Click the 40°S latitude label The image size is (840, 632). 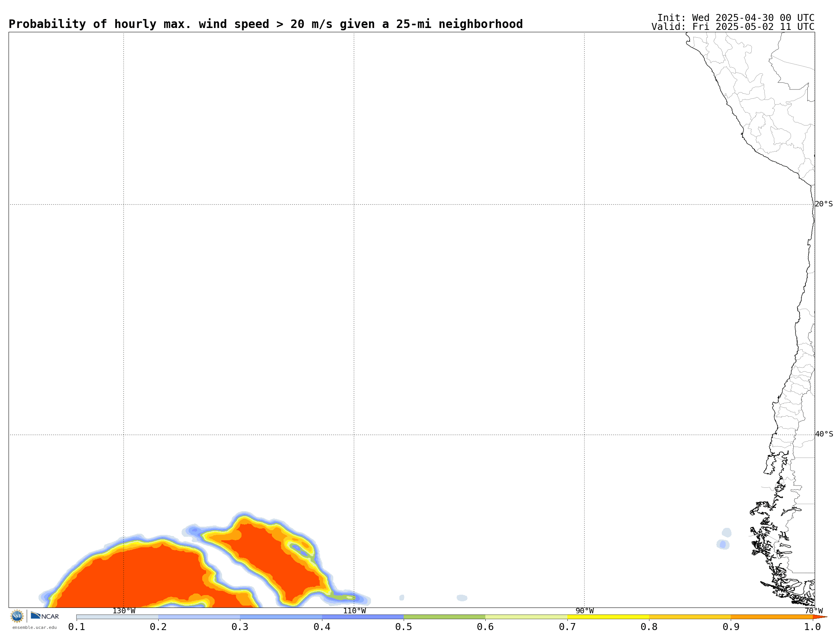tap(824, 434)
